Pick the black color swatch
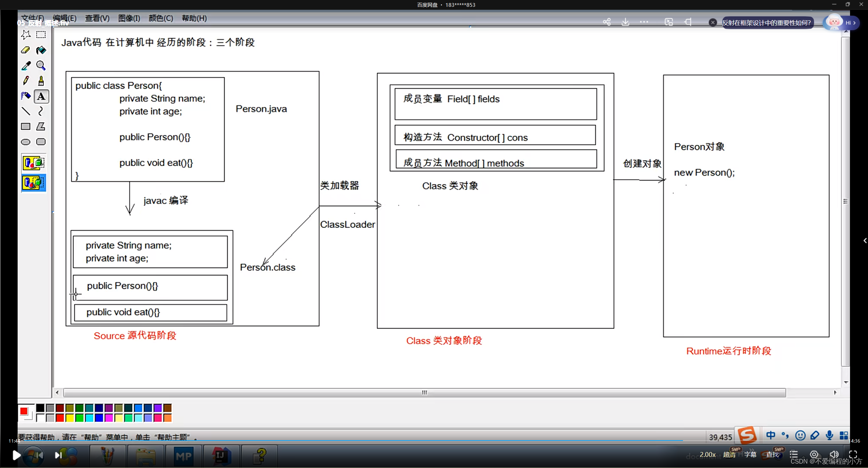This screenshot has width=868, height=468. (40, 408)
